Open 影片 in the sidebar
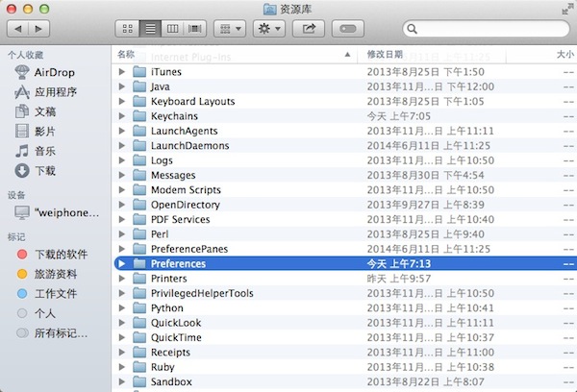 point(36,132)
